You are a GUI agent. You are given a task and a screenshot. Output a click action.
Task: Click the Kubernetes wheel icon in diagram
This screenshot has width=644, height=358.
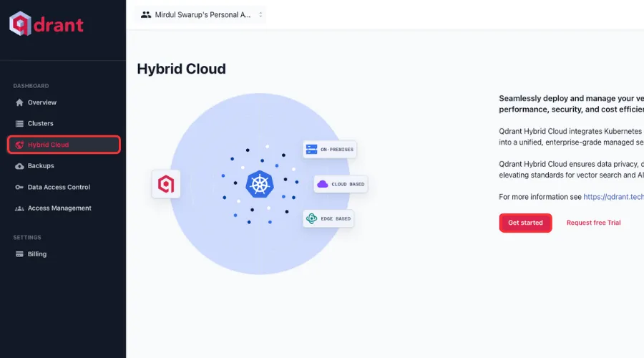[260, 184]
